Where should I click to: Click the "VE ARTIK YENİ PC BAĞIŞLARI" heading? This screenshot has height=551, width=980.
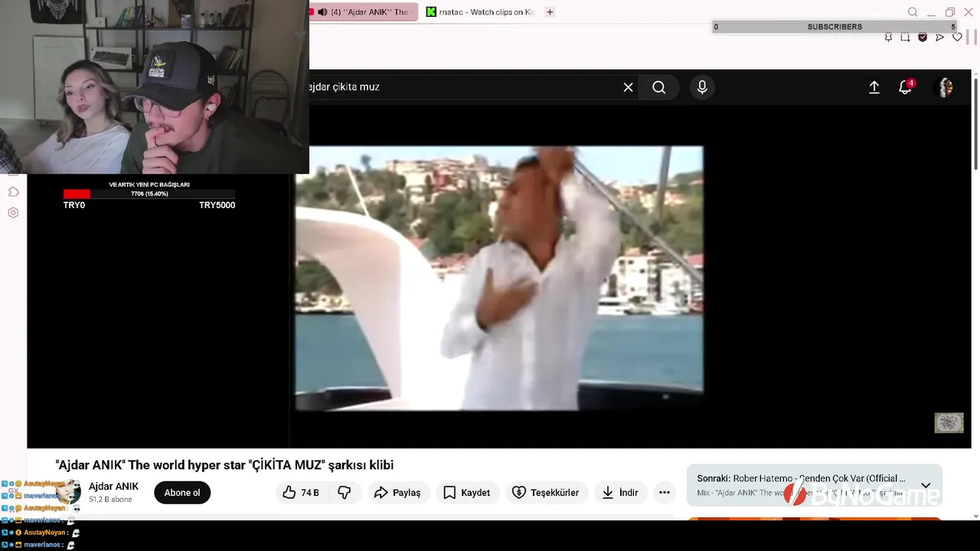coord(149,184)
